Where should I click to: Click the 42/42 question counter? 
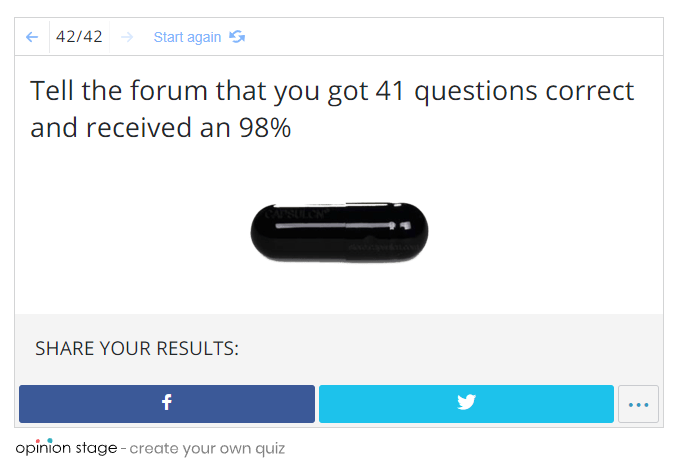pyautogui.click(x=79, y=36)
